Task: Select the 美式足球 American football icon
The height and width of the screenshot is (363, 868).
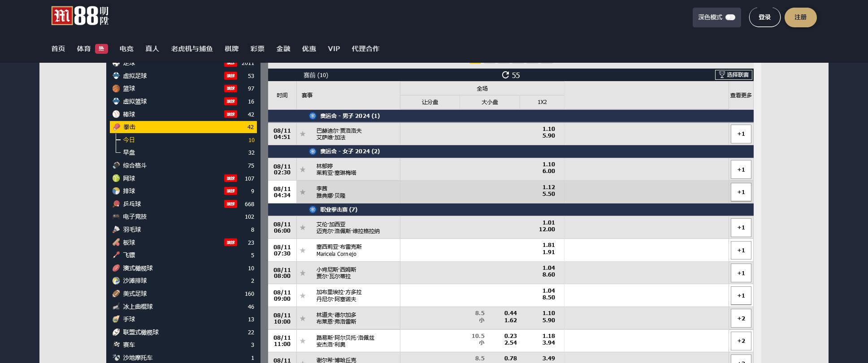Action: click(116, 294)
